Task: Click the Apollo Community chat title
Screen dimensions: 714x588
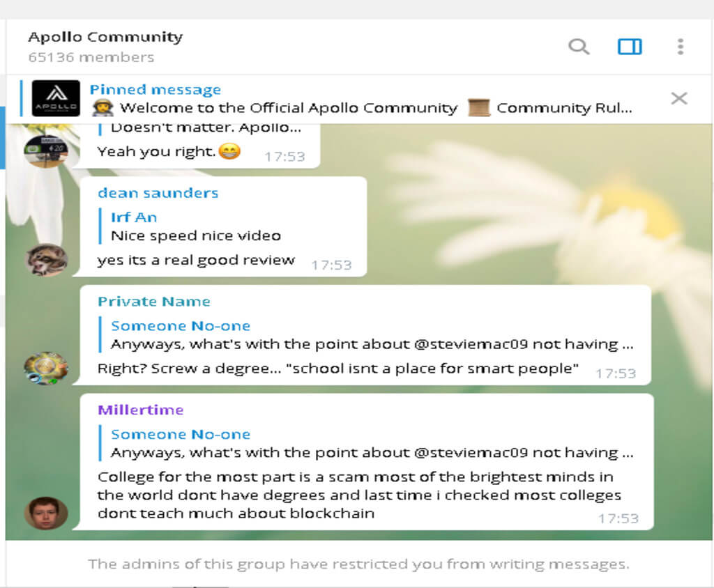Action: (105, 37)
